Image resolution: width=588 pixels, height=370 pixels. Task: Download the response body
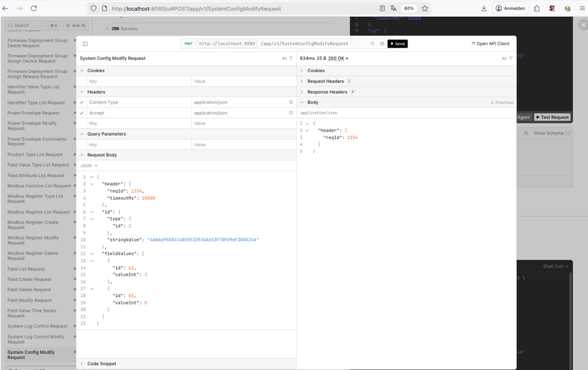point(502,102)
